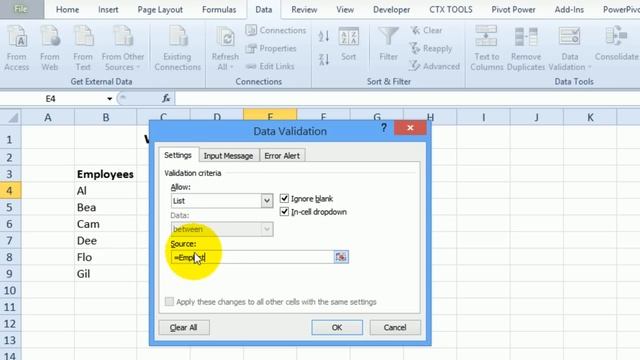Switch to the Review ribbon tab

click(x=304, y=9)
